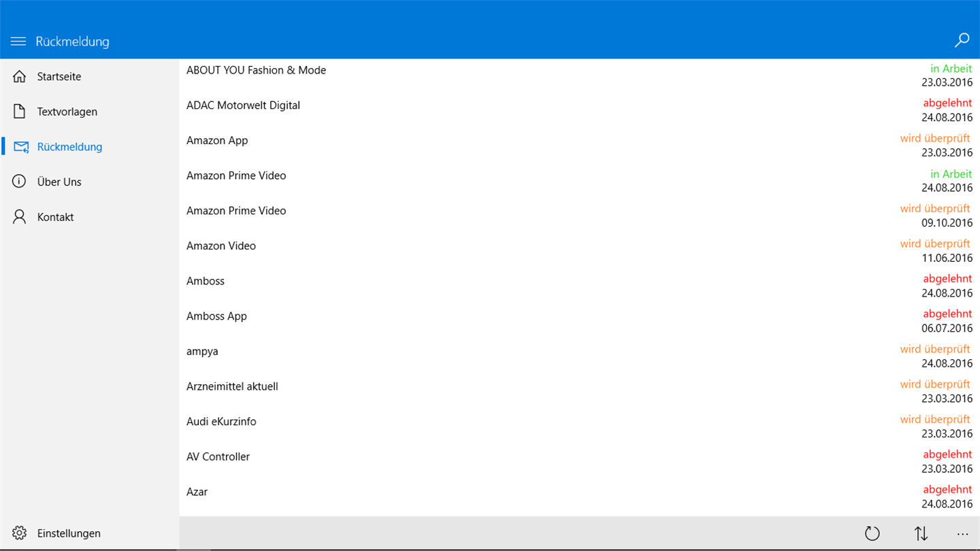Screen dimensions: 980x551
Task: Click 'abgelehnt' status of AV Controller
Action: point(948,454)
